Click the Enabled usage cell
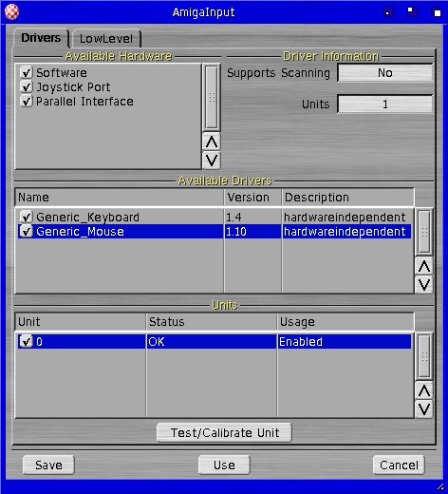The height and width of the screenshot is (494, 448). point(345,341)
